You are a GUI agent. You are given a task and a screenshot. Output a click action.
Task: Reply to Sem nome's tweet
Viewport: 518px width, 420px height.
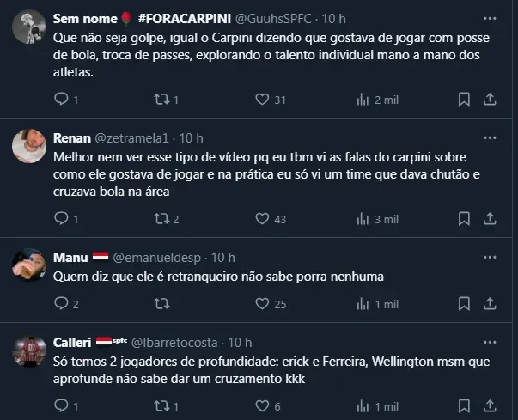click(60, 100)
